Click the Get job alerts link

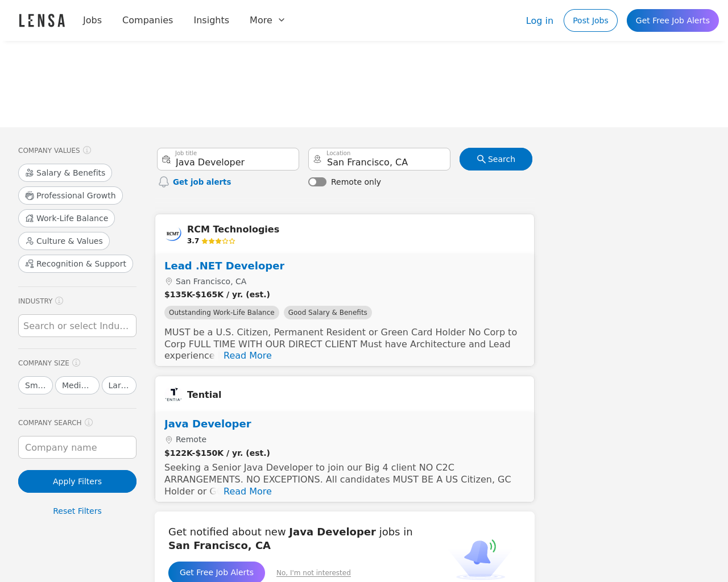202,182
